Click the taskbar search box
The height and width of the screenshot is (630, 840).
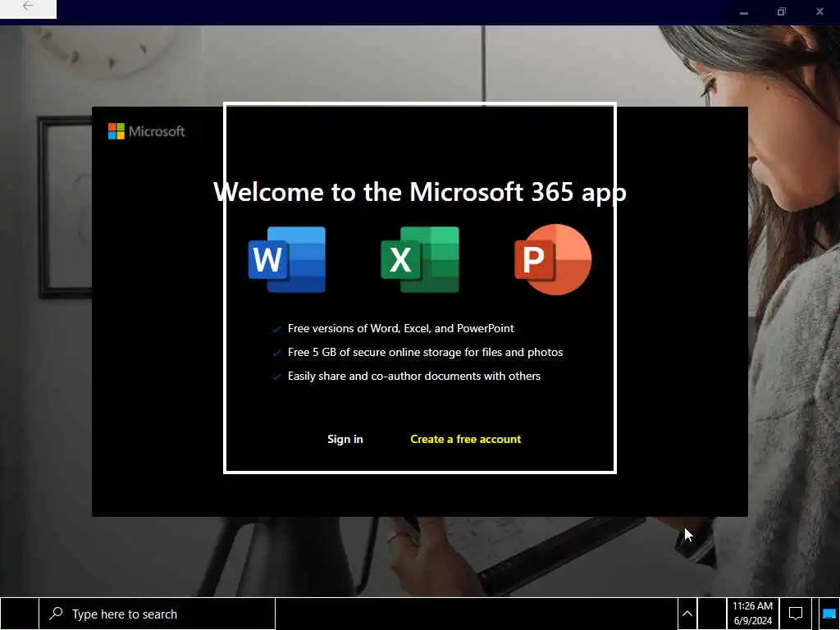tap(157, 614)
